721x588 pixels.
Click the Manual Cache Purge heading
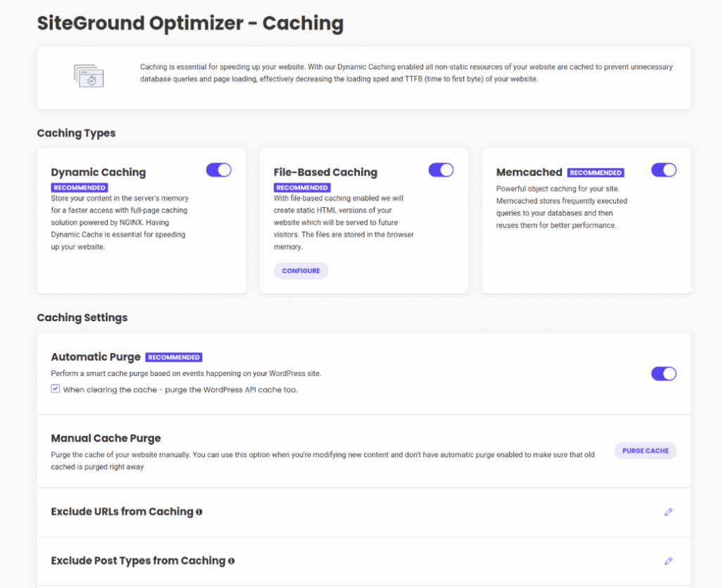pyautogui.click(x=106, y=439)
